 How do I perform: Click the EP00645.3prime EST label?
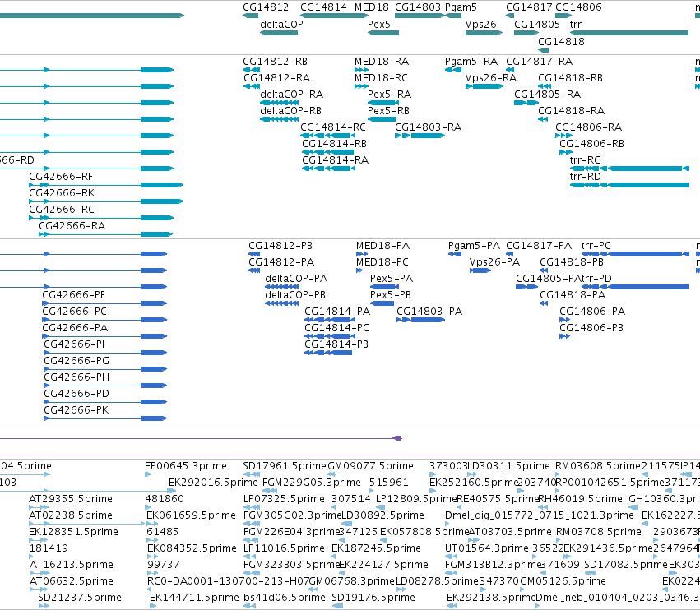pos(186,466)
